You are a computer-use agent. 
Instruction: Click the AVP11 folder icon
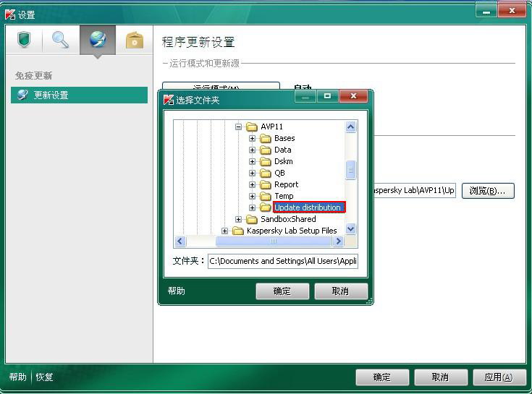point(252,127)
